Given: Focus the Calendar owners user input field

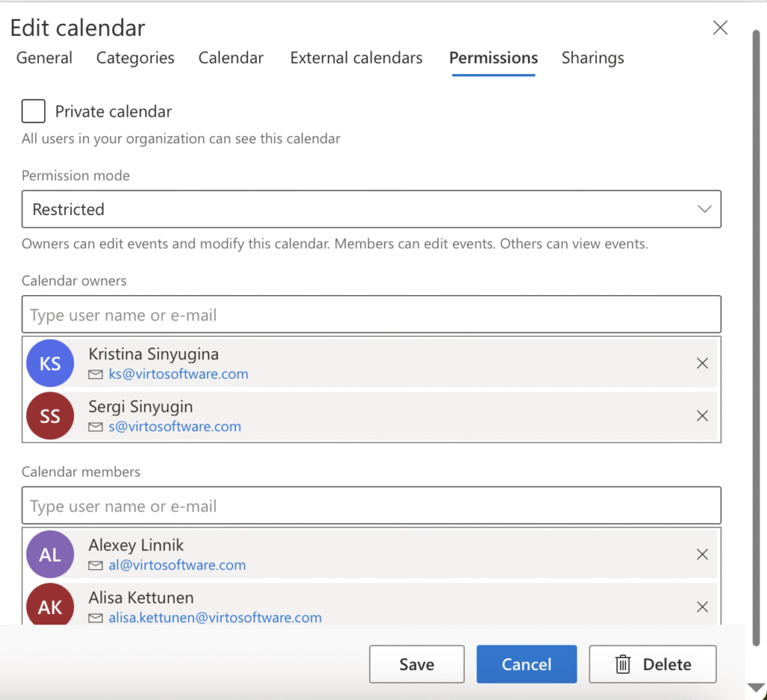Looking at the screenshot, I should point(371,315).
